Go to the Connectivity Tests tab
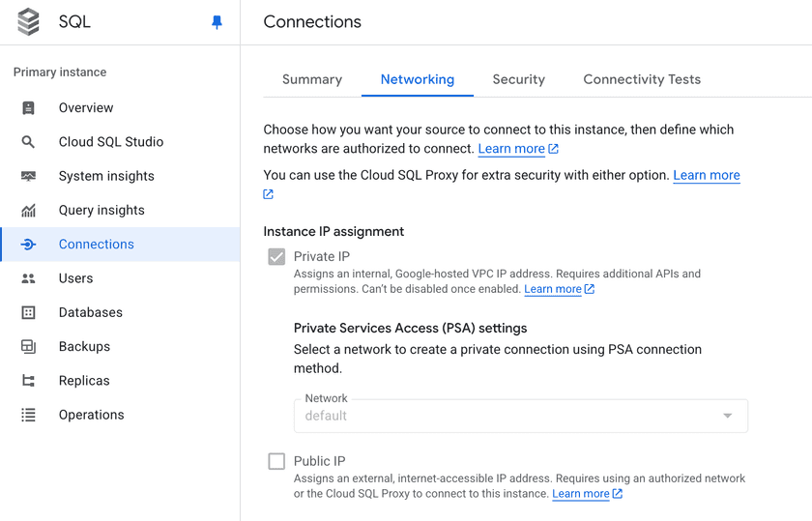Screen dimensions: 812x521 [x=642, y=79]
